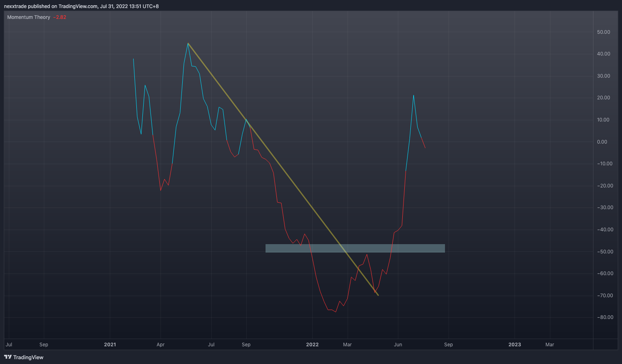Click the -70.00 price axis label
Viewport: 622px width, 364px height.
pos(605,296)
